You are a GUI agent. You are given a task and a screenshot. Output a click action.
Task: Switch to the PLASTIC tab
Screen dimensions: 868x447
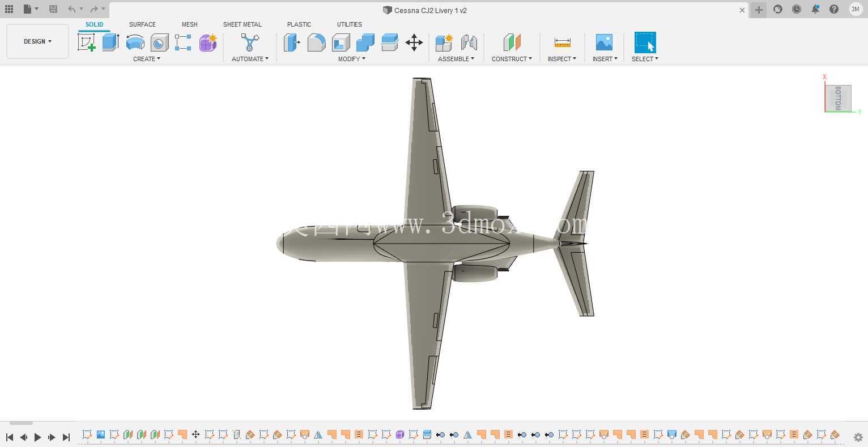coord(299,24)
